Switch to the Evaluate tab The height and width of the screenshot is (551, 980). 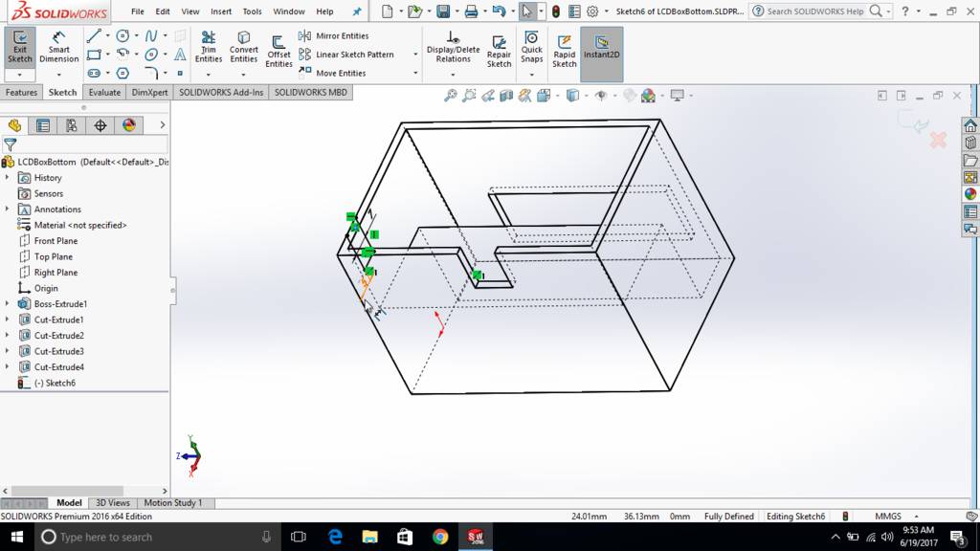point(104,92)
